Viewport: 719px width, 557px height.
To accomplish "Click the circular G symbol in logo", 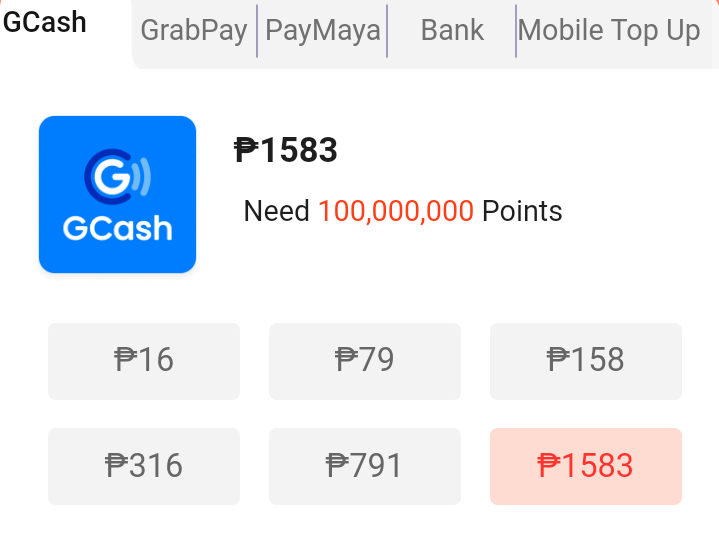I will pyautogui.click(x=108, y=176).
